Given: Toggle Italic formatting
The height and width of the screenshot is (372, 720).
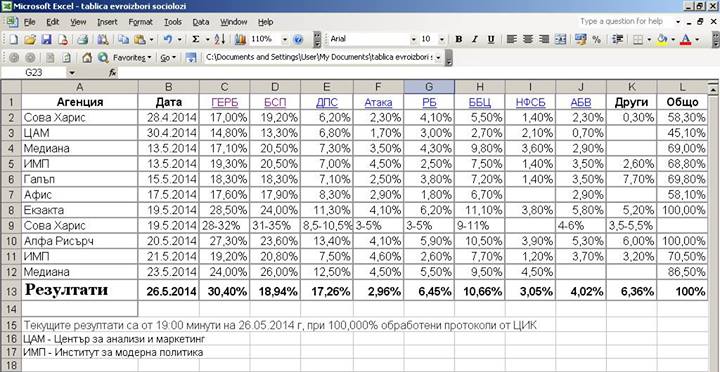Looking at the screenshot, I should [475, 39].
